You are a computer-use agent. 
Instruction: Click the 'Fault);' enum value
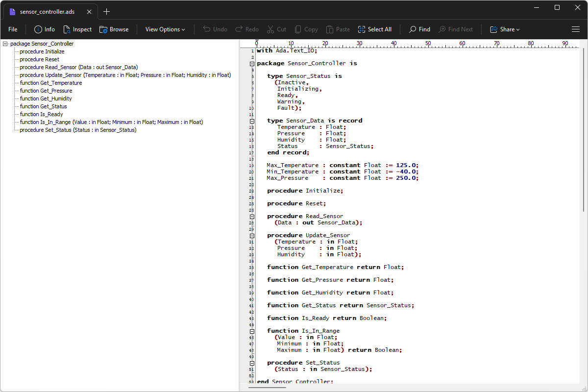pyautogui.click(x=290, y=108)
